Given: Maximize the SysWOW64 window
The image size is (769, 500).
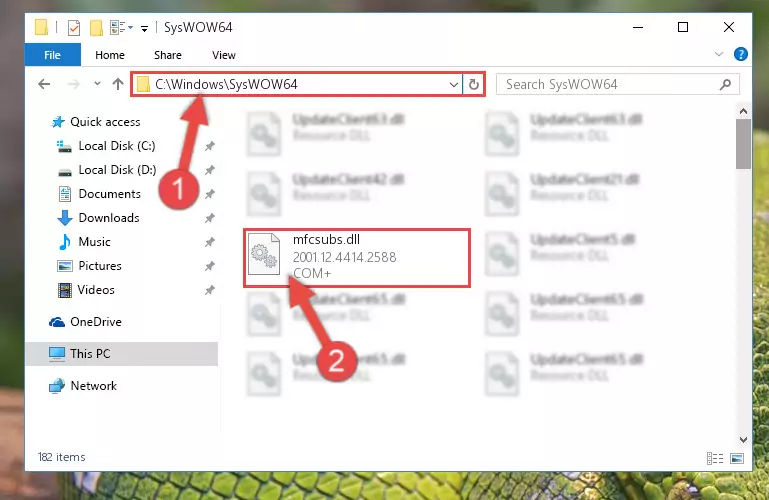Looking at the screenshot, I should 683,27.
